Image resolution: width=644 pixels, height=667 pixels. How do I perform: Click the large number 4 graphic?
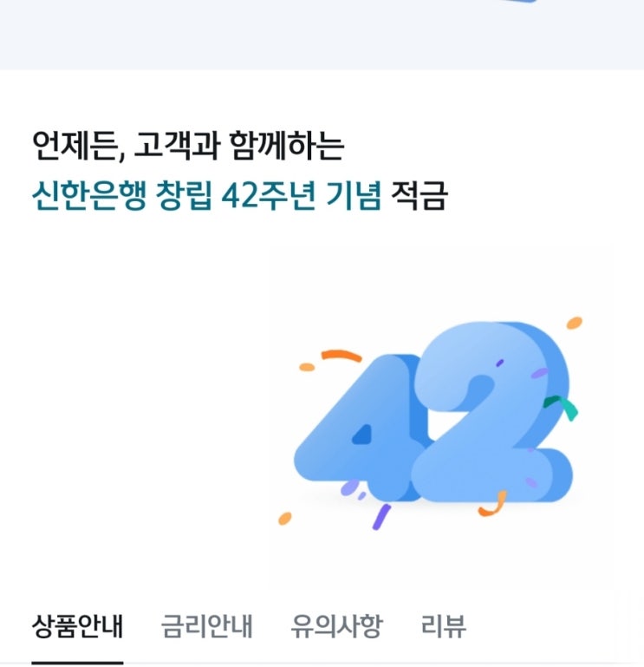[x=361, y=428]
